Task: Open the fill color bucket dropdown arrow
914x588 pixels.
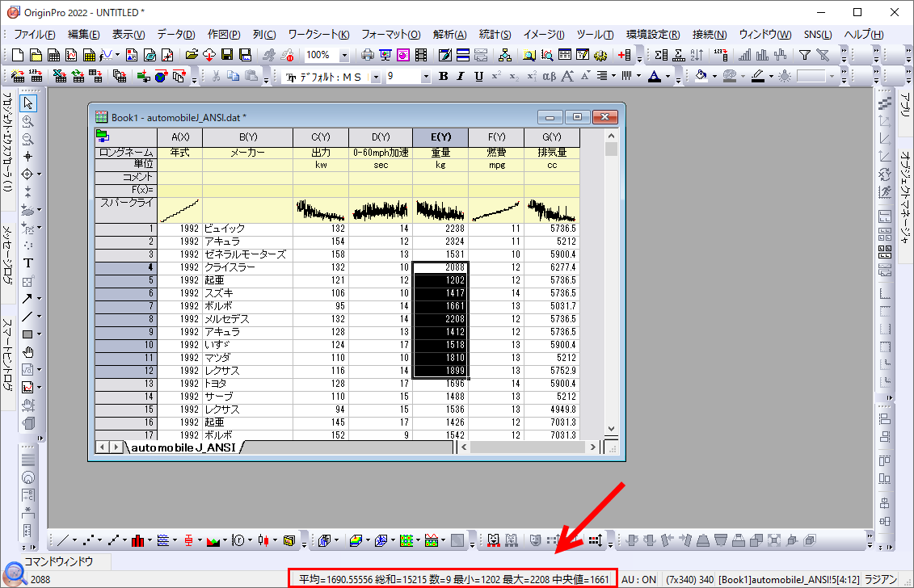Action: [714, 77]
